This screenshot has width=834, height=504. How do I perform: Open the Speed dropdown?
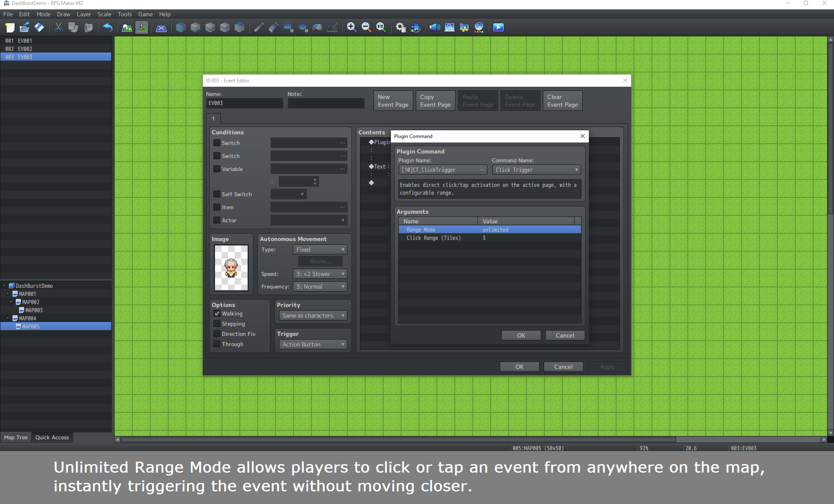point(320,274)
